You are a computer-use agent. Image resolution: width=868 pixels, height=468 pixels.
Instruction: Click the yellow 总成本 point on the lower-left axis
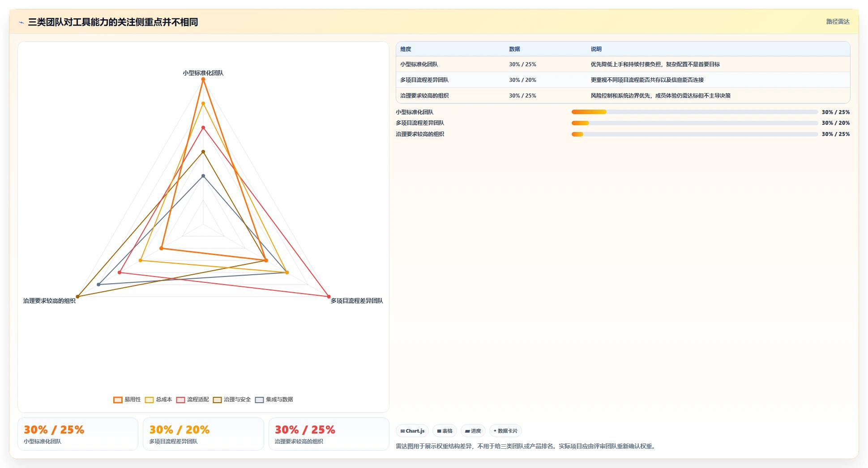(141, 260)
